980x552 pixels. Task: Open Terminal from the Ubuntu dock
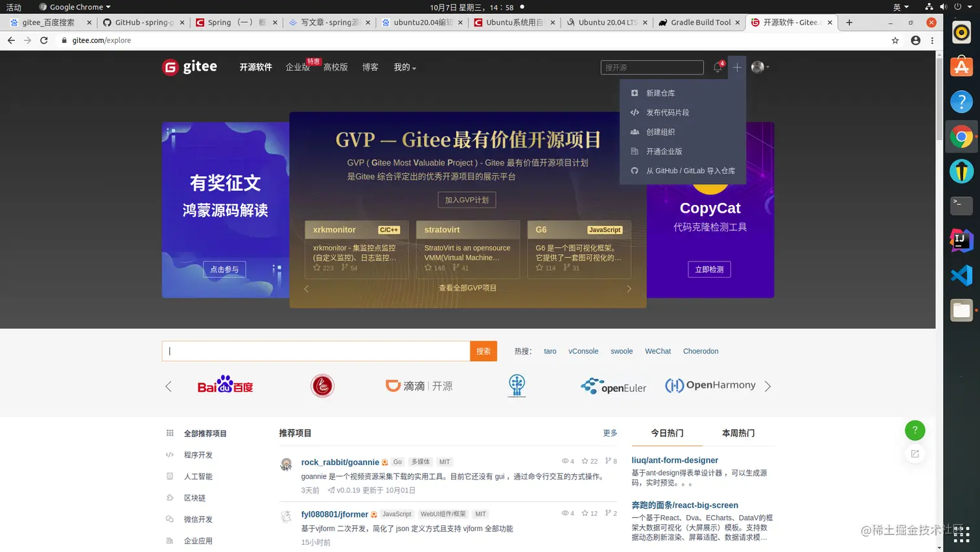coord(961,205)
